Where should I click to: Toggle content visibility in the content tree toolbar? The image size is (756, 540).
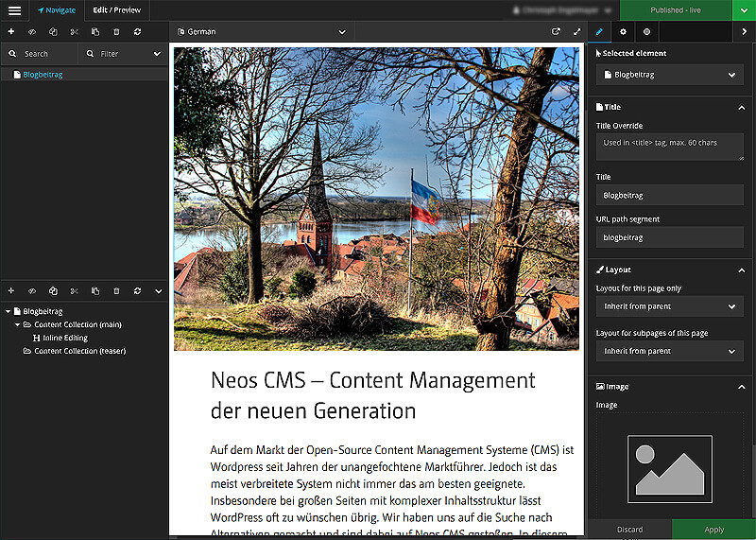tap(32, 291)
